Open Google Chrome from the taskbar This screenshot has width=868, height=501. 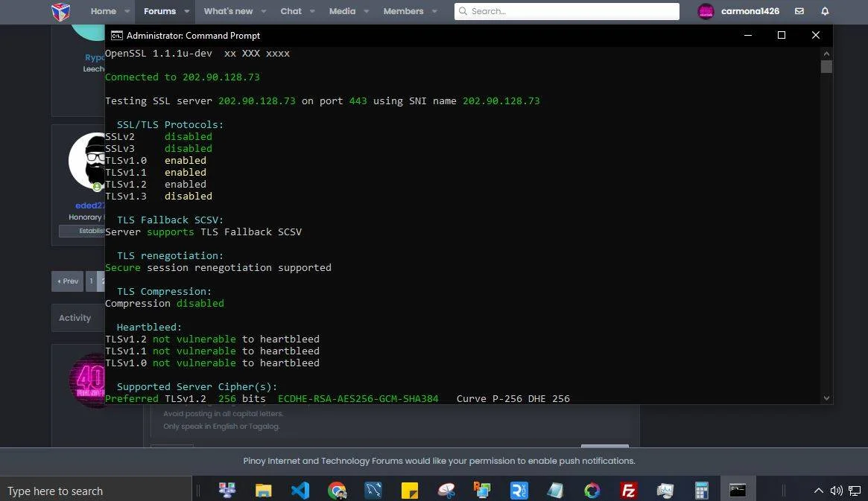[x=337, y=490]
